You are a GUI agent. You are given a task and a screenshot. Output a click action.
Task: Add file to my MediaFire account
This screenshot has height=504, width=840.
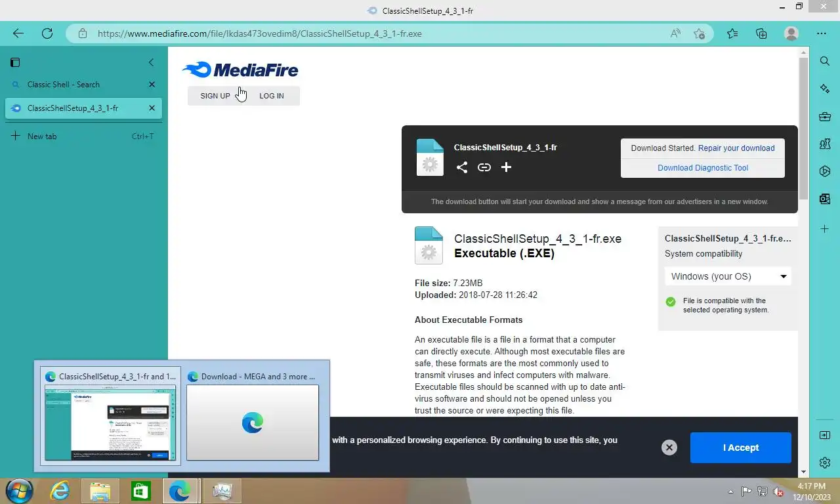pyautogui.click(x=506, y=167)
